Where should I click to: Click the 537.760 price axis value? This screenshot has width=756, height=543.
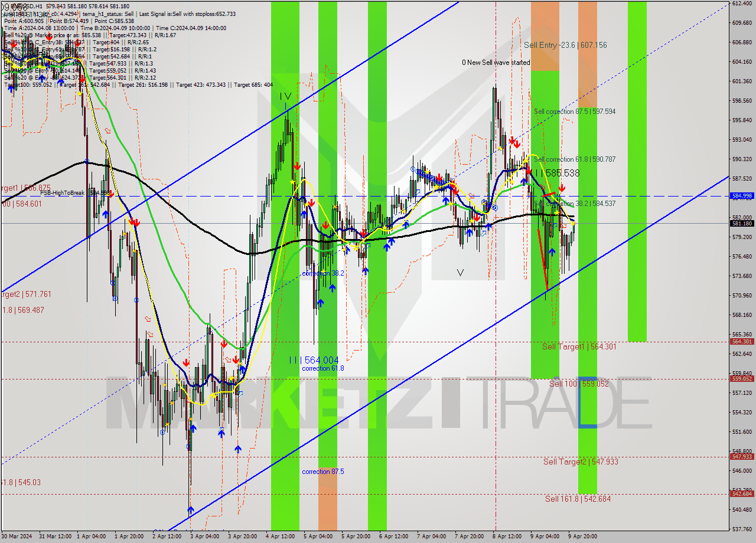(x=742, y=529)
